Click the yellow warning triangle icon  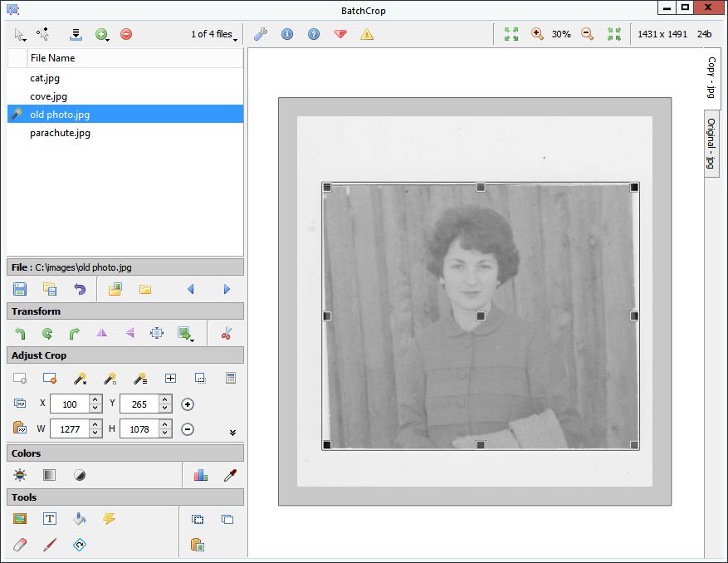point(366,34)
